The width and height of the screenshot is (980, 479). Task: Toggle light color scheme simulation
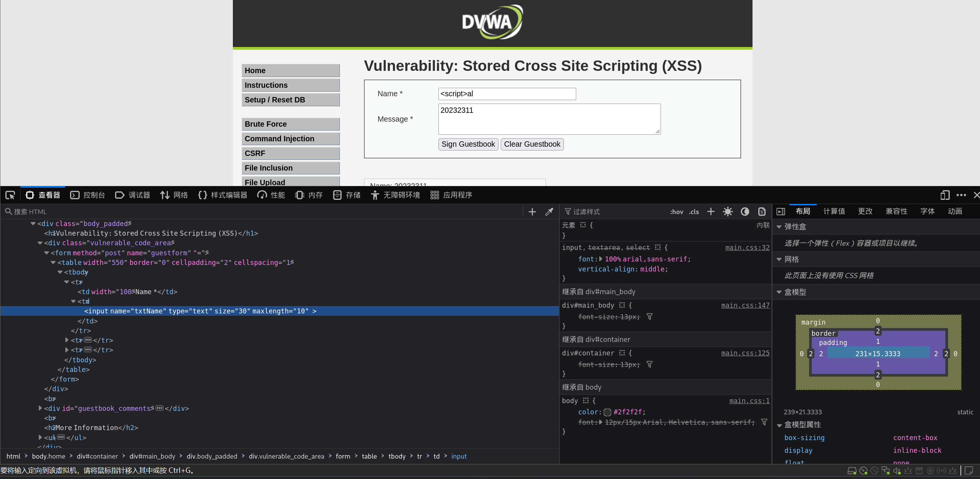(727, 212)
